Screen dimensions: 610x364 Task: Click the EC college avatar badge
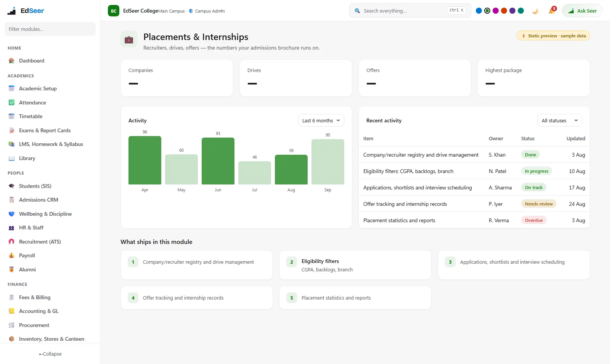coord(114,11)
